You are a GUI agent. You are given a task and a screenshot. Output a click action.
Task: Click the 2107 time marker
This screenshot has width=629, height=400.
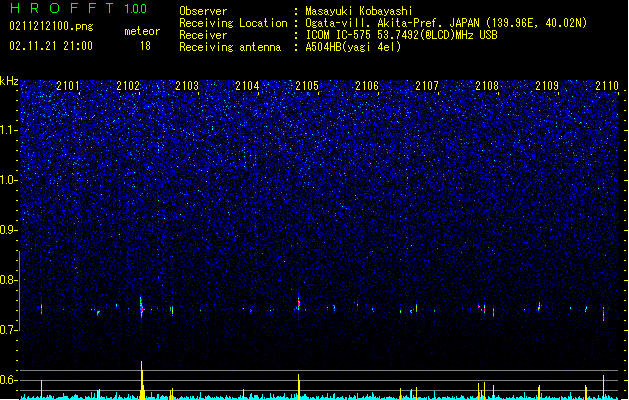(427, 86)
